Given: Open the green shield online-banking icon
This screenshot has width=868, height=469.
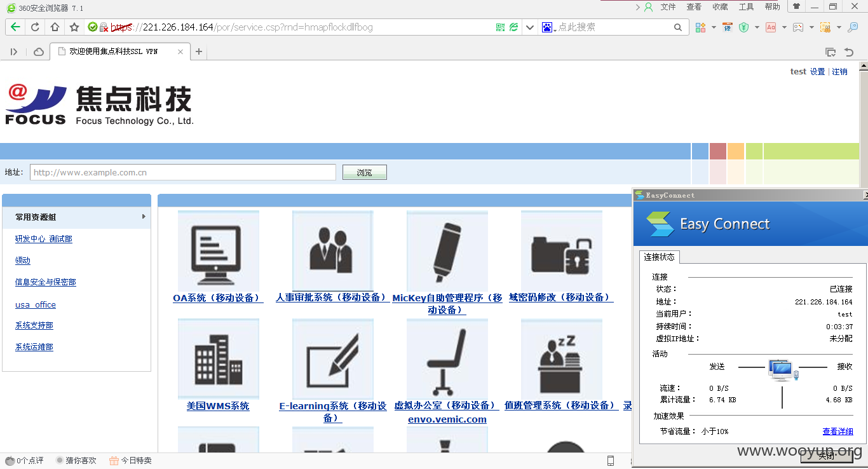Looking at the screenshot, I should pyautogui.click(x=743, y=27).
